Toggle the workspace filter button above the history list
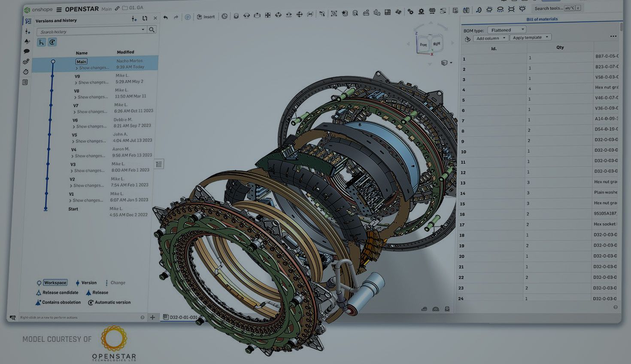This screenshot has height=364, width=631. pyautogui.click(x=41, y=42)
